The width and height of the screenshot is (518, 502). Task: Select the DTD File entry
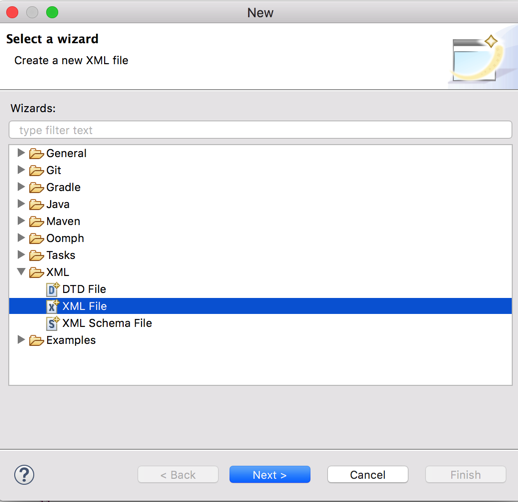point(84,289)
